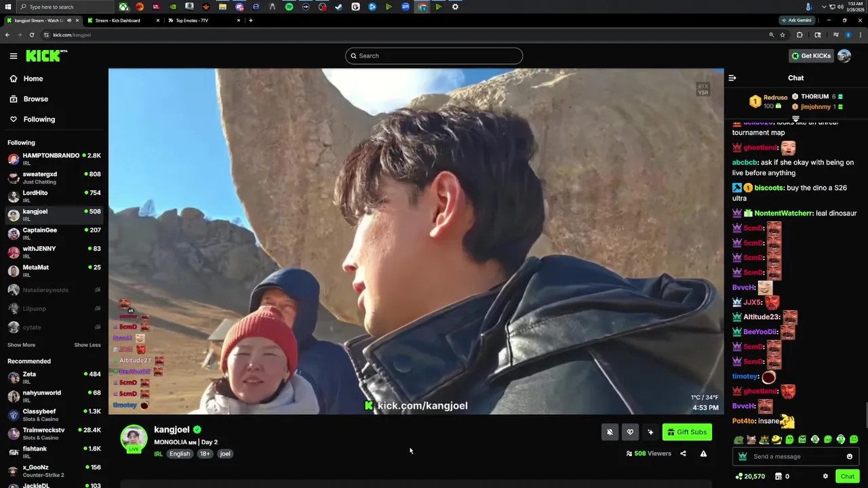Open Steam from the taskbar

(x=339, y=7)
